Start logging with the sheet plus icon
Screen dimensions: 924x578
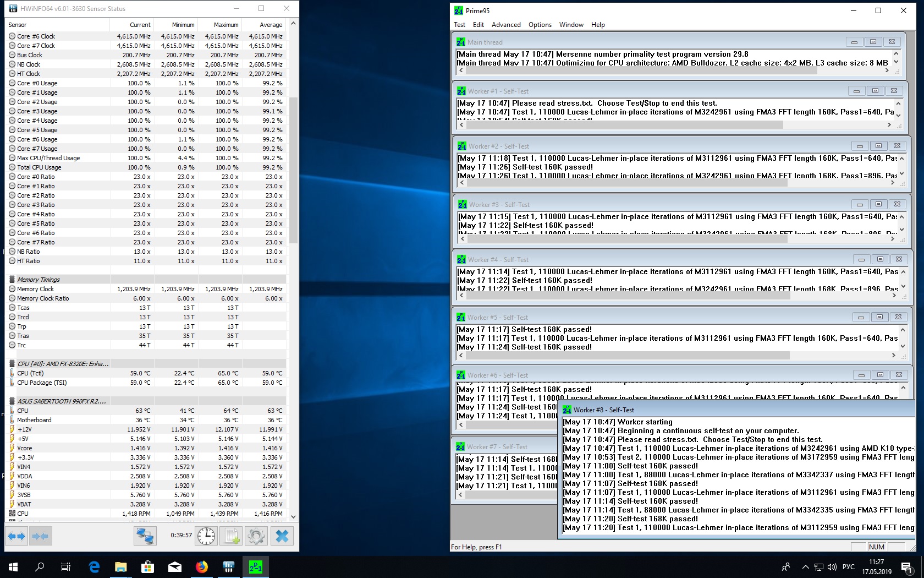coord(231,536)
